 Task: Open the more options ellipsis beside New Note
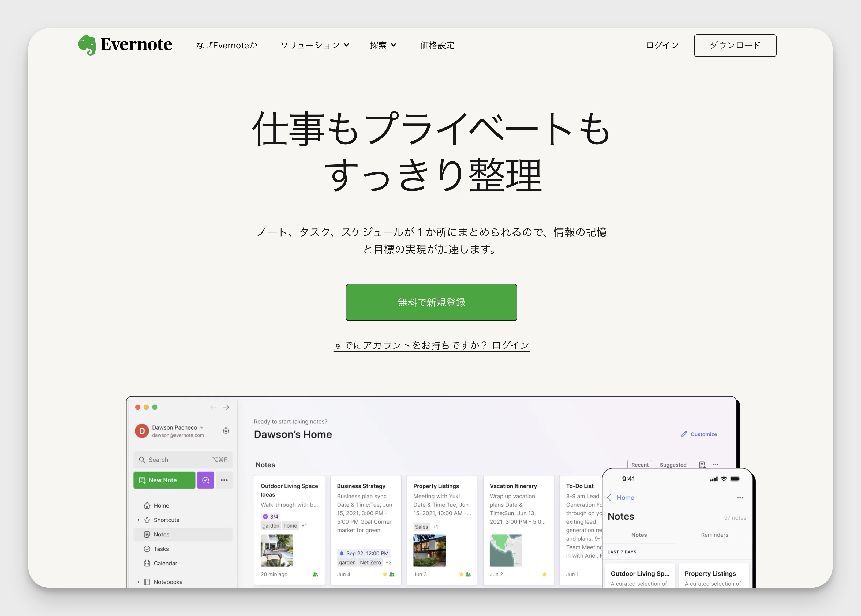click(x=224, y=480)
